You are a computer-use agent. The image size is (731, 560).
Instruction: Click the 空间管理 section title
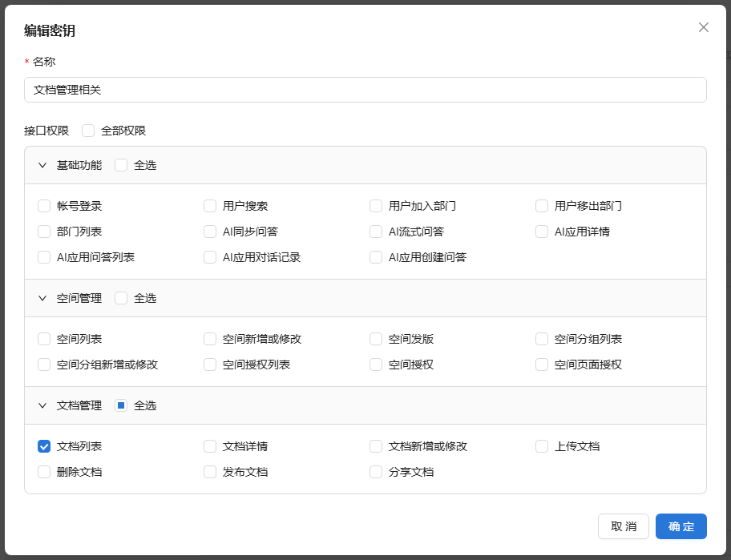pyautogui.click(x=79, y=298)
